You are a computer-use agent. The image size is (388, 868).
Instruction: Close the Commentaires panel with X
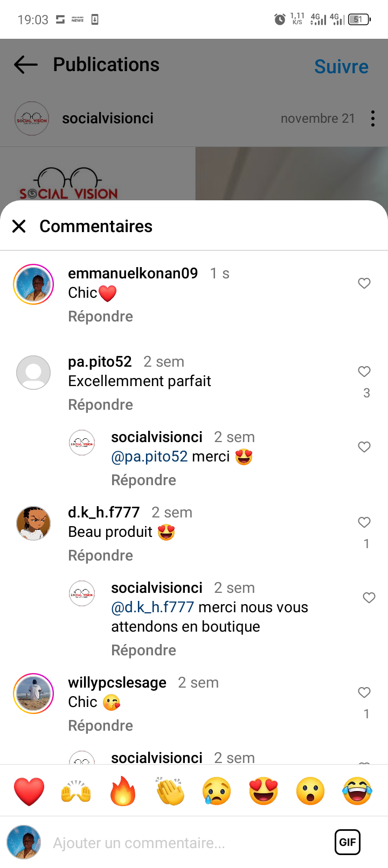click(x=19, y=226)
